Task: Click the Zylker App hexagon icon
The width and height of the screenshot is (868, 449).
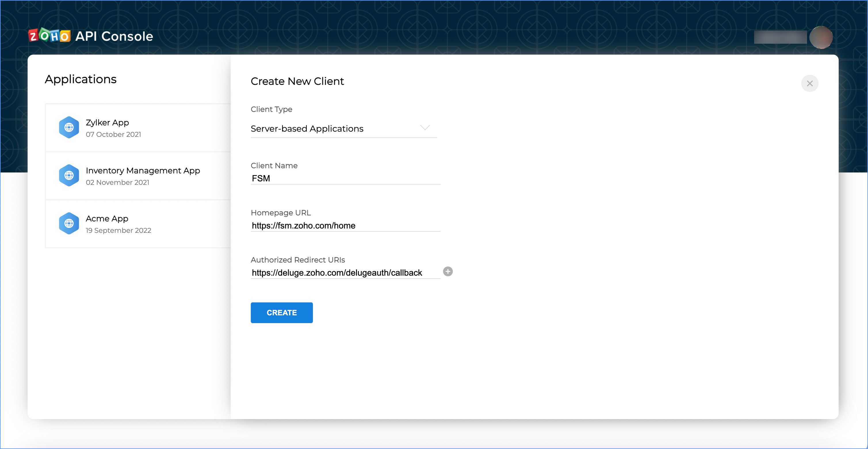Action: [69, 127]
